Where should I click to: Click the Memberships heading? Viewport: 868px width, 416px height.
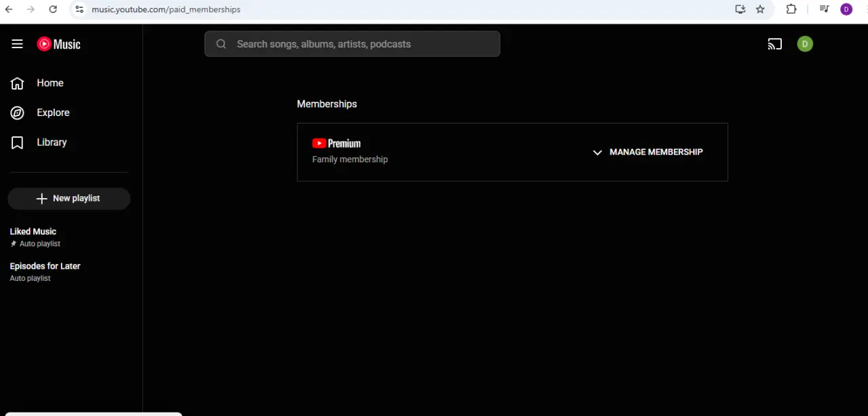(x=327, y=104)
